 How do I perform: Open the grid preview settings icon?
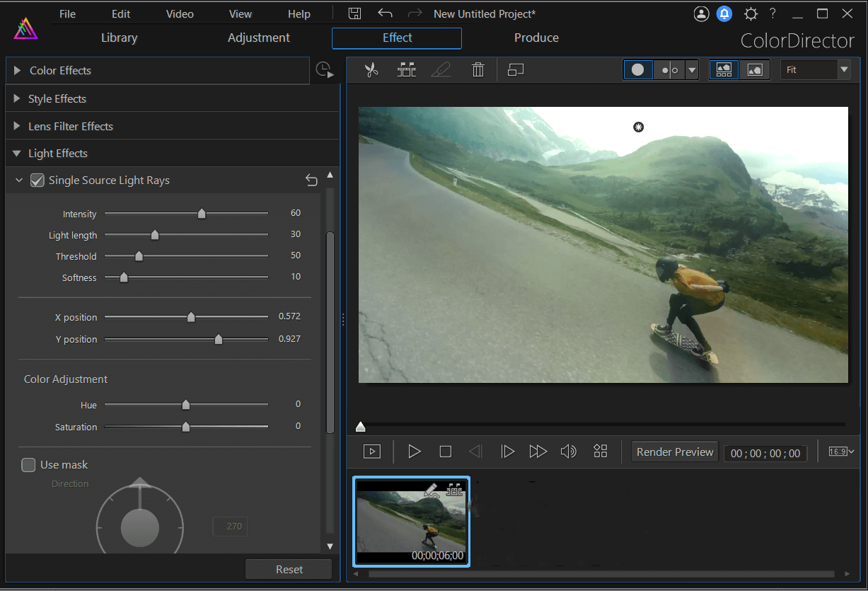click(601, 451)
